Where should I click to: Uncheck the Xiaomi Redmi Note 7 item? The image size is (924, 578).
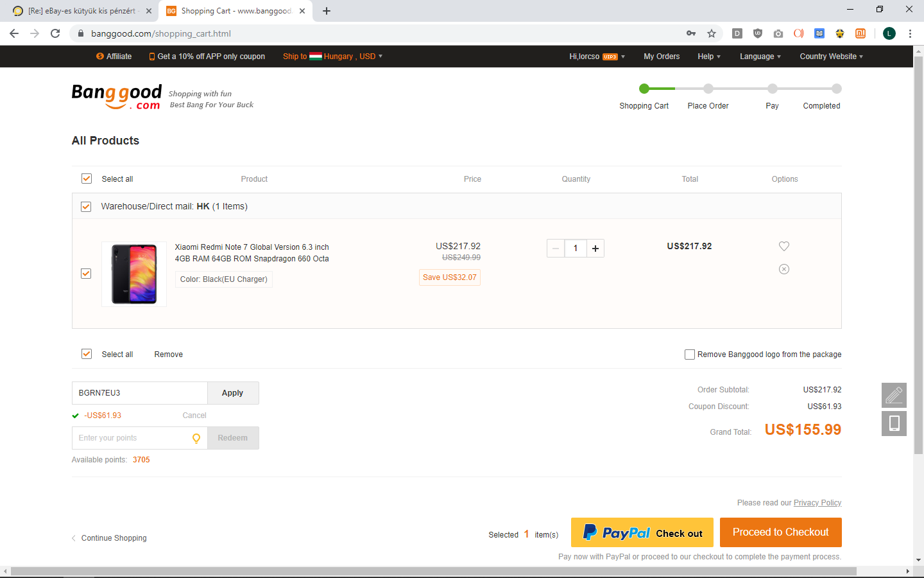pos(86,274)
